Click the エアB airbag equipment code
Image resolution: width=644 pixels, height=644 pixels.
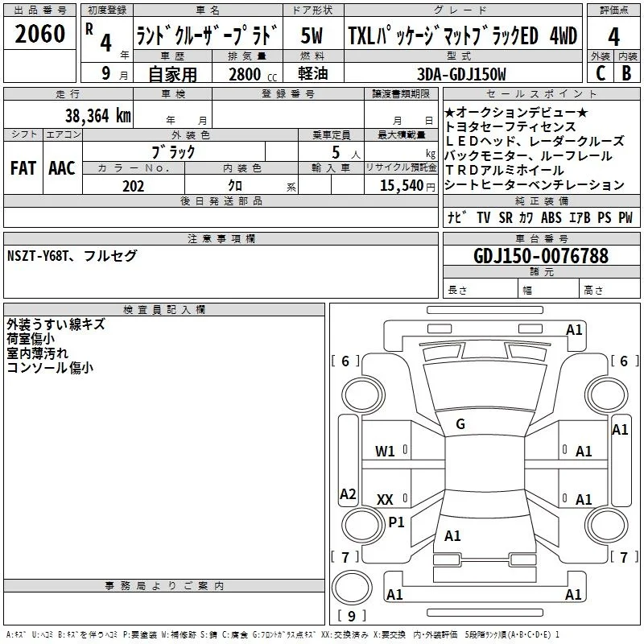[580, 217]
